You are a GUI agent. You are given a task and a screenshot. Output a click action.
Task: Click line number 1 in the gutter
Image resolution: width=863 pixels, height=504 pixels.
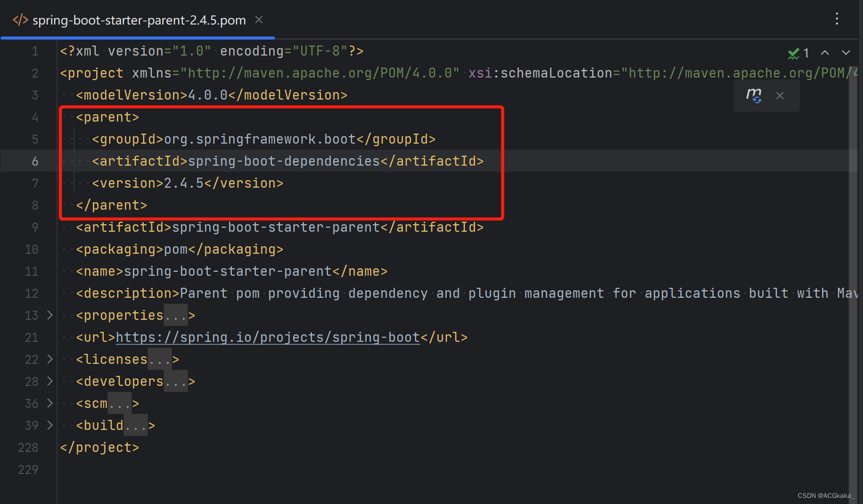point(35,51)
